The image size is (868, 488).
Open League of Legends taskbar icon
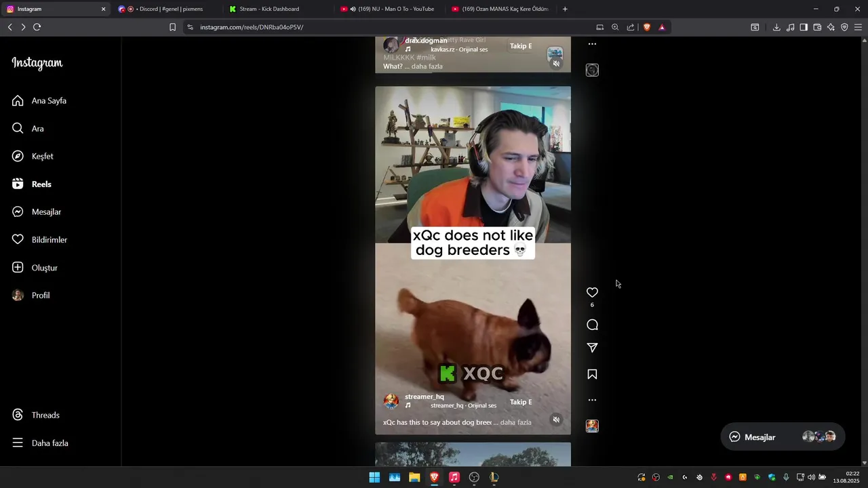tap(494, 477)
